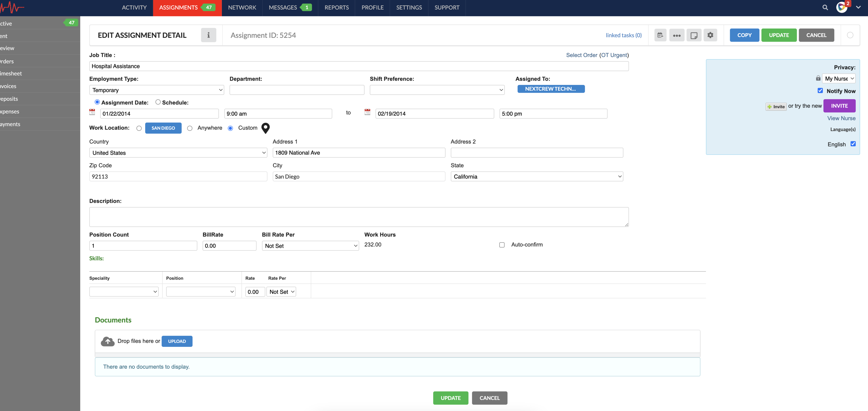The height and width of the screenshot is (411, 868).
Task: Toggle the Auto-confirm checkbox
Action: (x=502, y=245)
